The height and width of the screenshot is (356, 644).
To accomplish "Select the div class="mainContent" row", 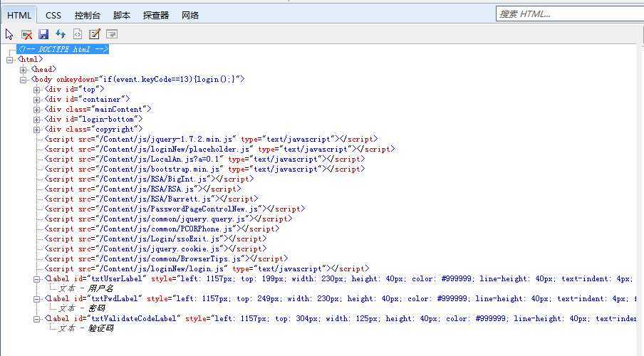I will click(x=98, y=109).
